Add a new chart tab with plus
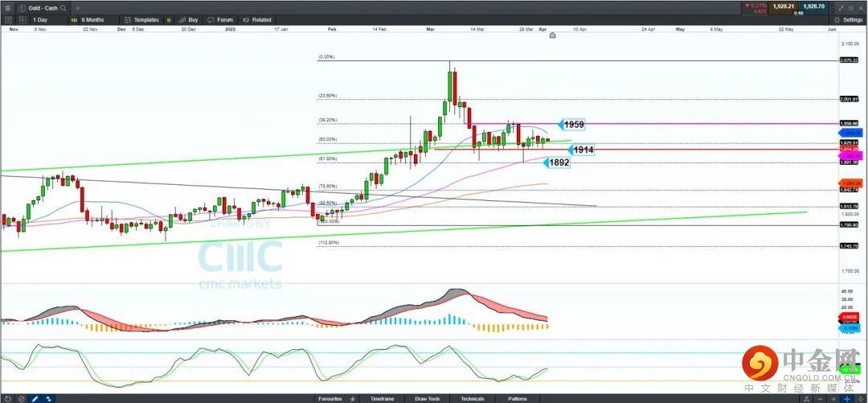Image resolution: width=868 pixels, height=403 pixels. 77,8
